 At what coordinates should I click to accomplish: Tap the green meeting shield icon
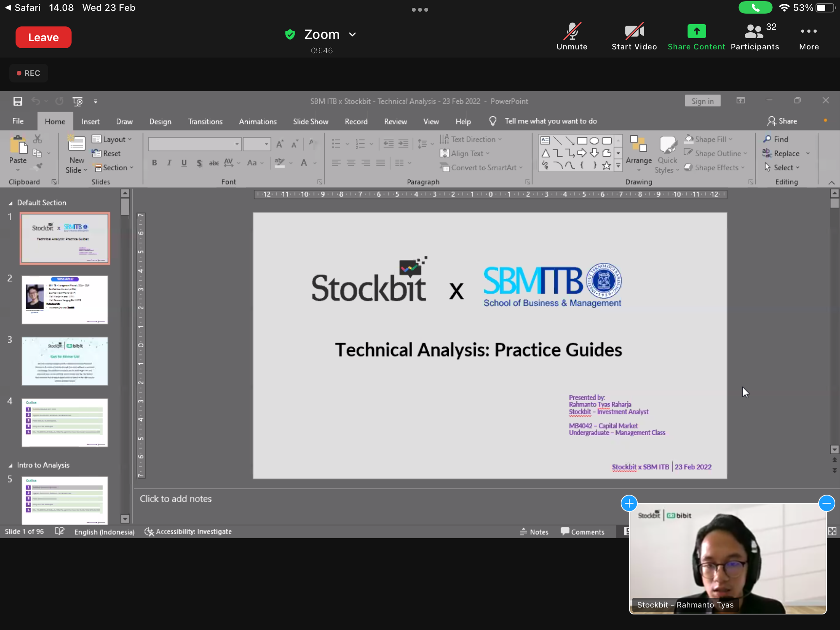click(x=290, y=34)
